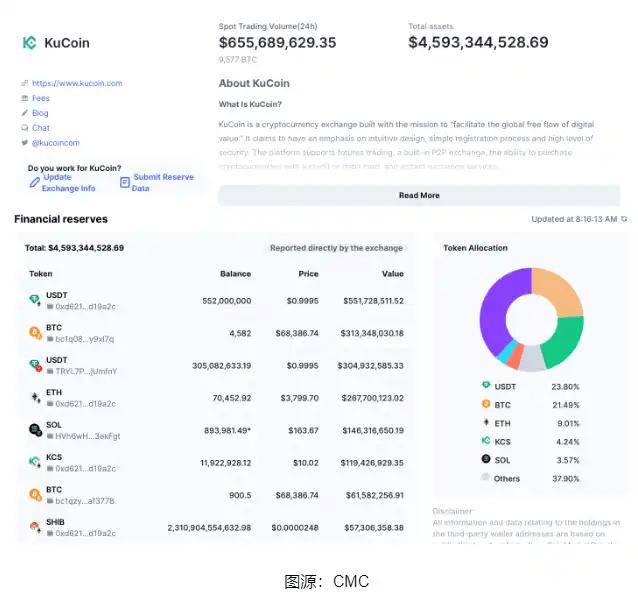Open the https://www.kucoin.com website link
This screenshot has height=597, width=638.
(77, 83)
